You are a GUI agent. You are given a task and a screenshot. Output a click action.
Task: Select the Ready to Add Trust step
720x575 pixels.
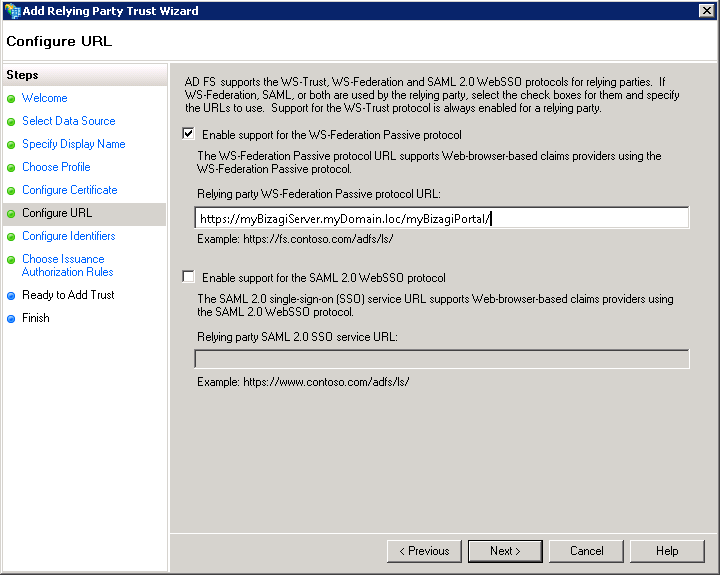click(x=68, y=295)
